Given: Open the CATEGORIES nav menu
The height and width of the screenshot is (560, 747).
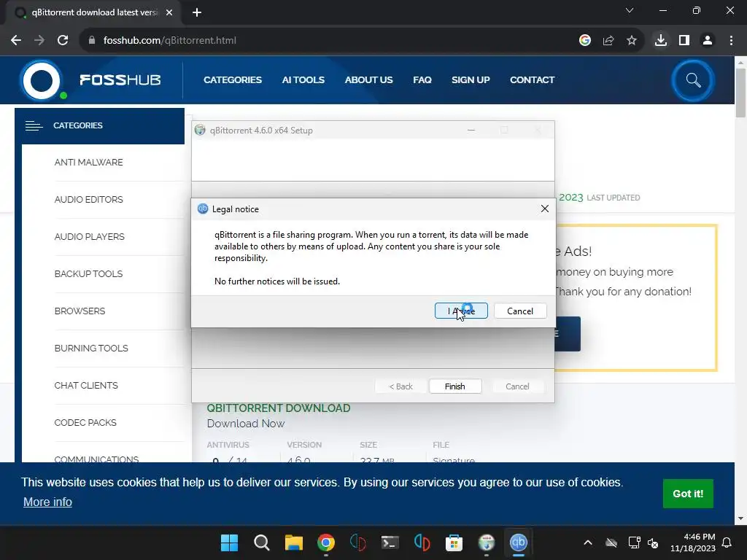Looking at the screenshot, I should pyautogui.click(x=233, y=80).
